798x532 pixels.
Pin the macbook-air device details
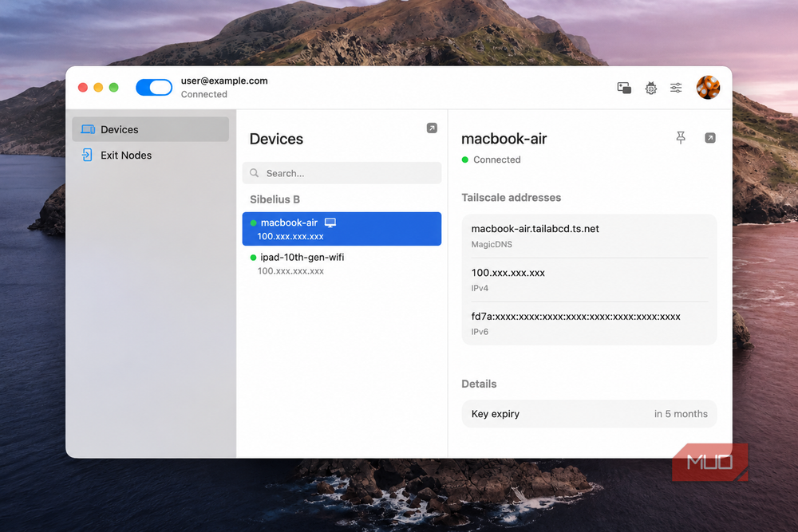click(681, 137)
